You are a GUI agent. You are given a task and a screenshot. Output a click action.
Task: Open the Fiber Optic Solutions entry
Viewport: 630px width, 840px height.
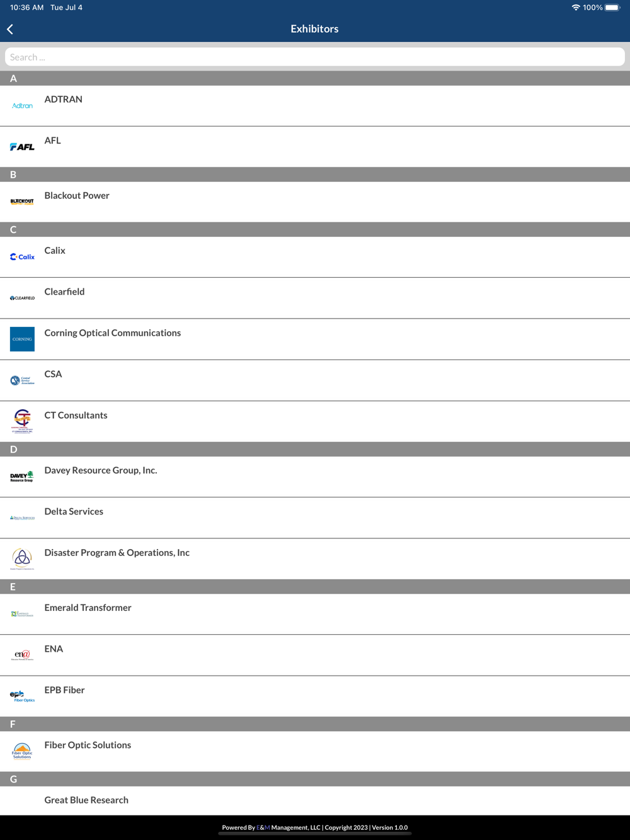[x=315, y=751]
